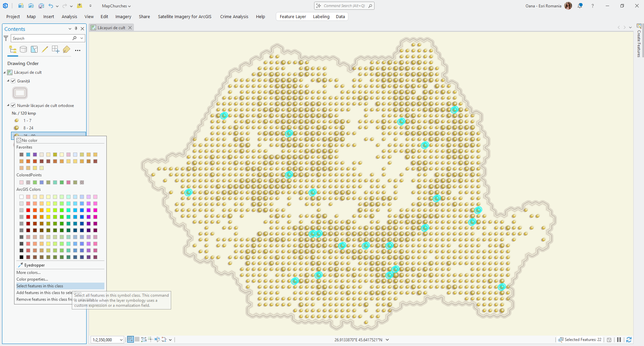Click the List By Selection icon

point(34,50)
